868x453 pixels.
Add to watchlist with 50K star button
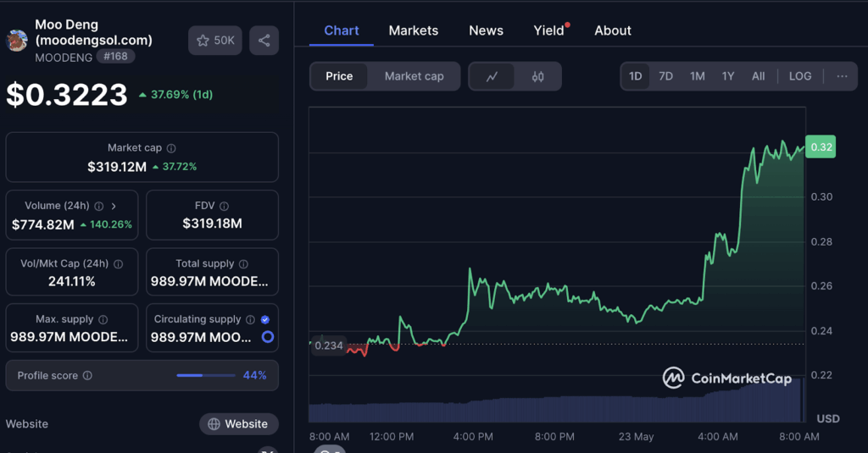(215, 41)
